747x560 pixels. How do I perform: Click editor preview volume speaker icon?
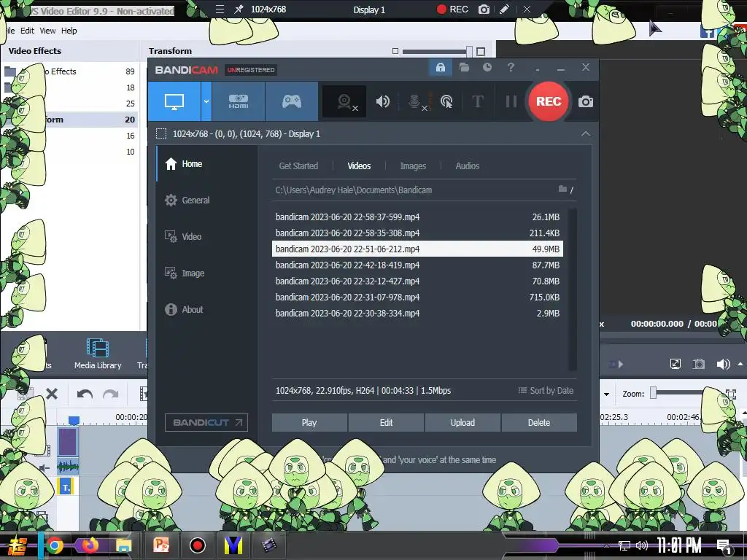723,365
